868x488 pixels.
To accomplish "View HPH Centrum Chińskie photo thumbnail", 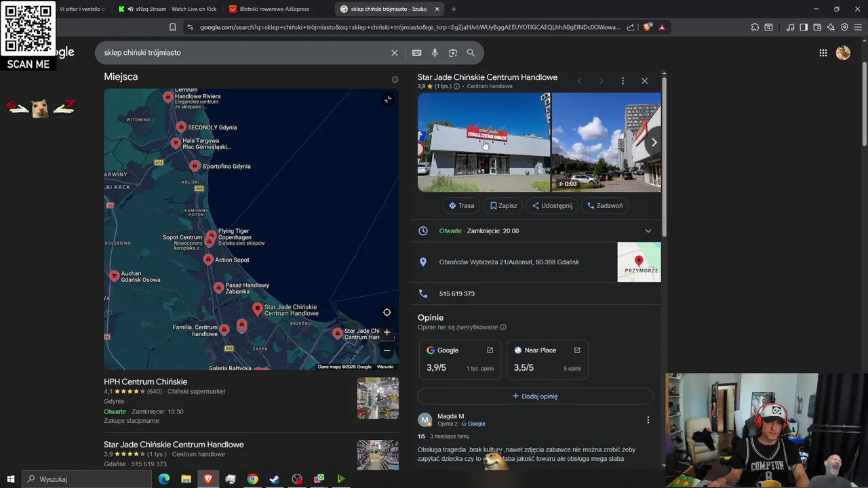I will (x=378, y=398).
